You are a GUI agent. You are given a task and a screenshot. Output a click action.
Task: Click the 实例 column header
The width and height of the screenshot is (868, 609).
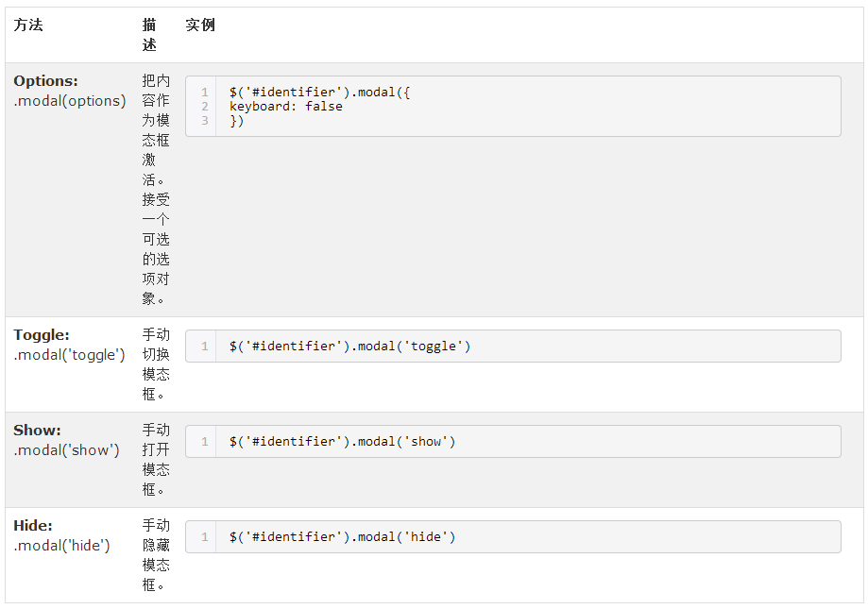(x=200, y=25)
